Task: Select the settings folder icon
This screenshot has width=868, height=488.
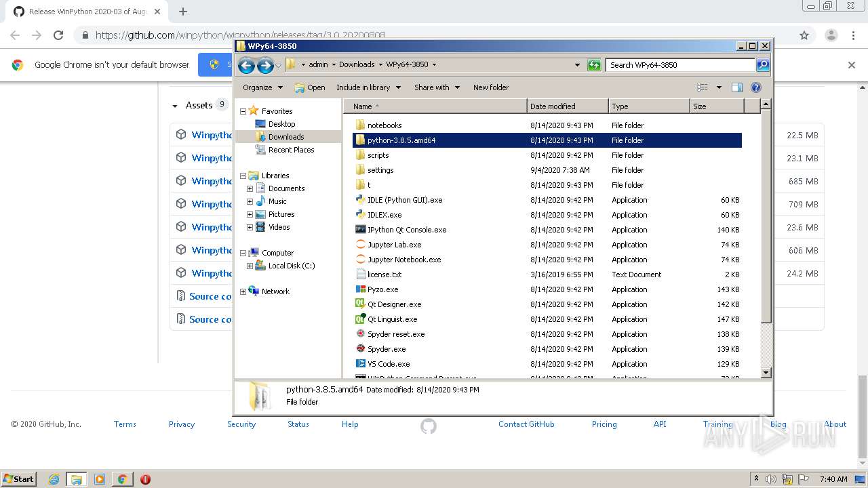Action: pyautogui.click(x=361, y=170)
